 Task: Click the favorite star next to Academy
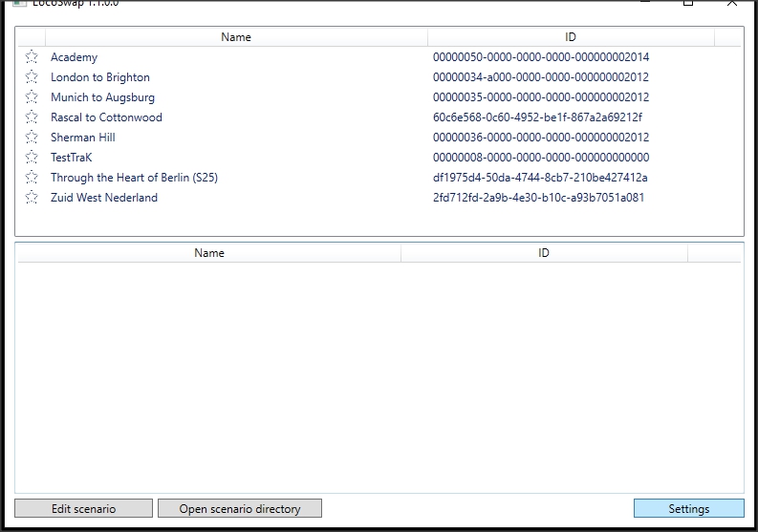(32, 57)
